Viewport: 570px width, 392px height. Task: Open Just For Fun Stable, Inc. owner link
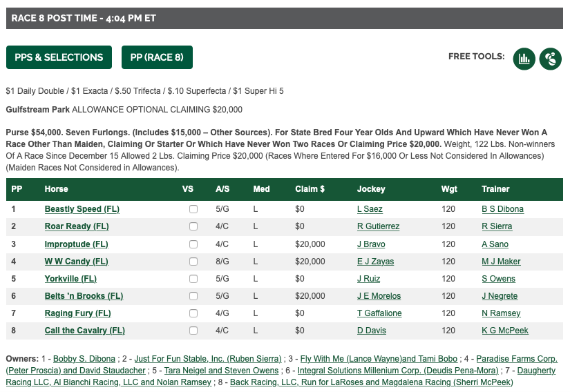208,359
